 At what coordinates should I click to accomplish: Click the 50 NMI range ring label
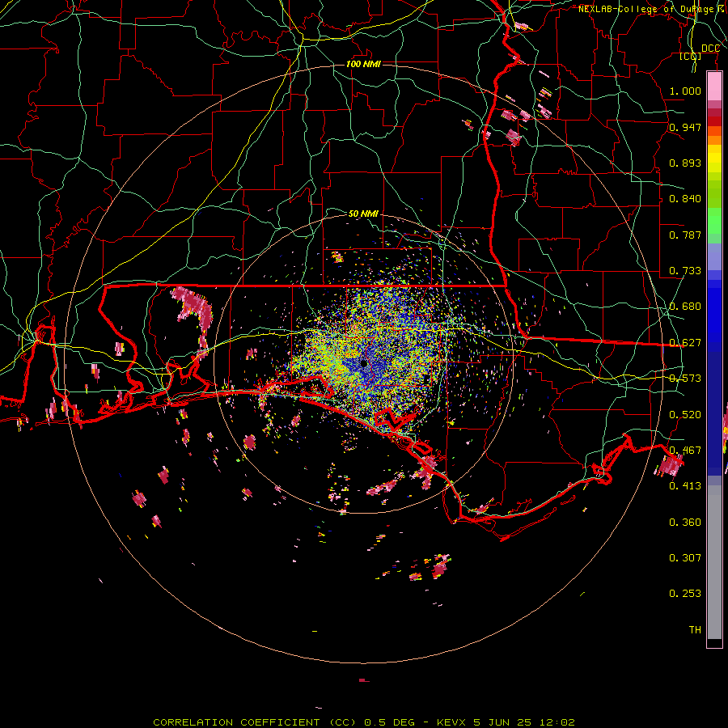pos(363,214)
